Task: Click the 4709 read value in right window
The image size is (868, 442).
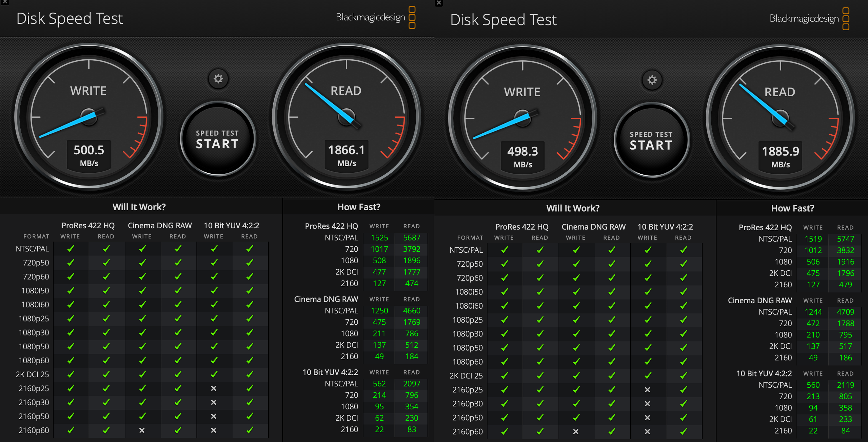Action: tap(845, 312)
